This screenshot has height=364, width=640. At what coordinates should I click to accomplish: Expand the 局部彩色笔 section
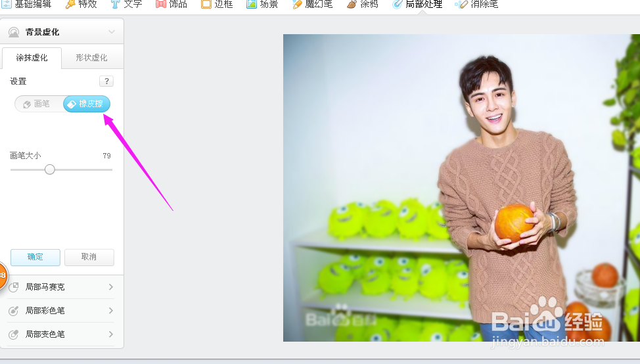point(61,311)
